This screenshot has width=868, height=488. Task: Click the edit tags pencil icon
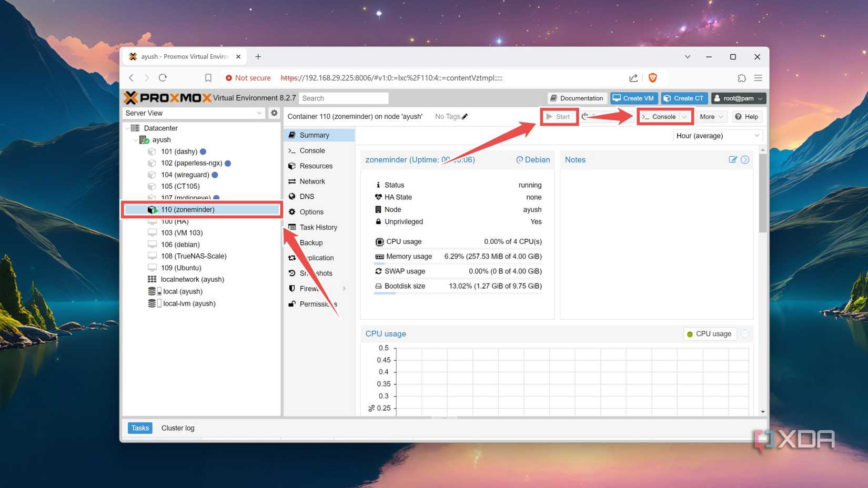[465, 117]
